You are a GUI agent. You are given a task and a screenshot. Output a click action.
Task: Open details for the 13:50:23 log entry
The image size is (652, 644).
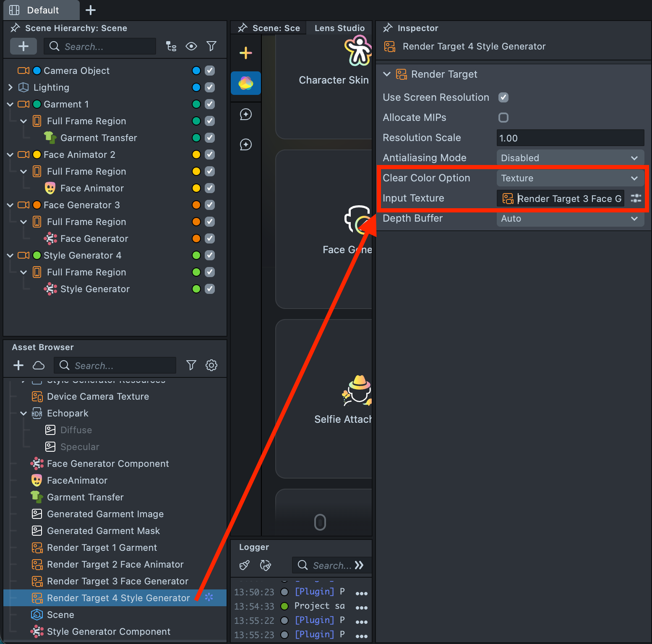[362, 593]
